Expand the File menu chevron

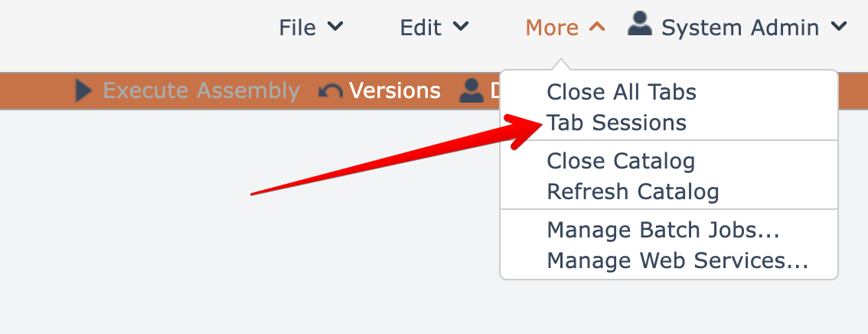click(335, 27)
